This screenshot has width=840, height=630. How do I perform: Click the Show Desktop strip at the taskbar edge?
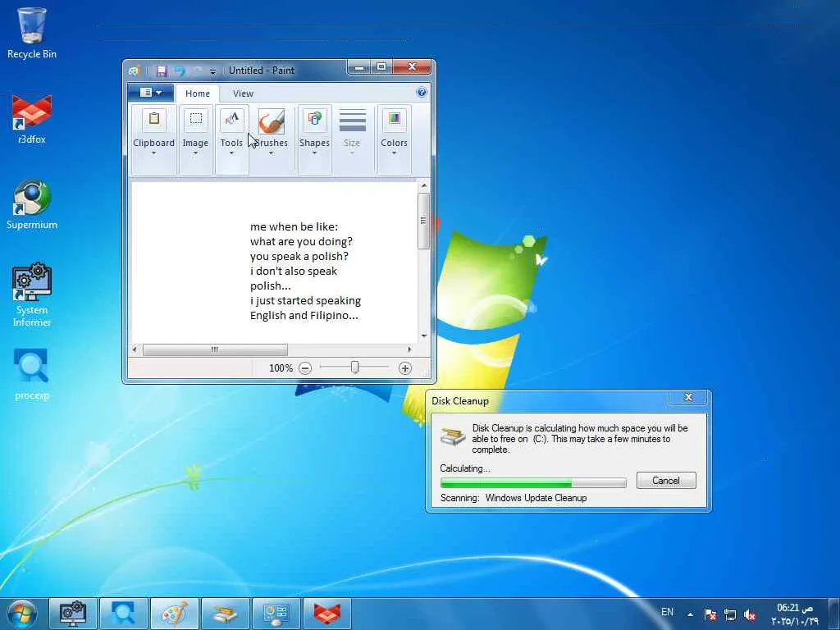point(834,614)
